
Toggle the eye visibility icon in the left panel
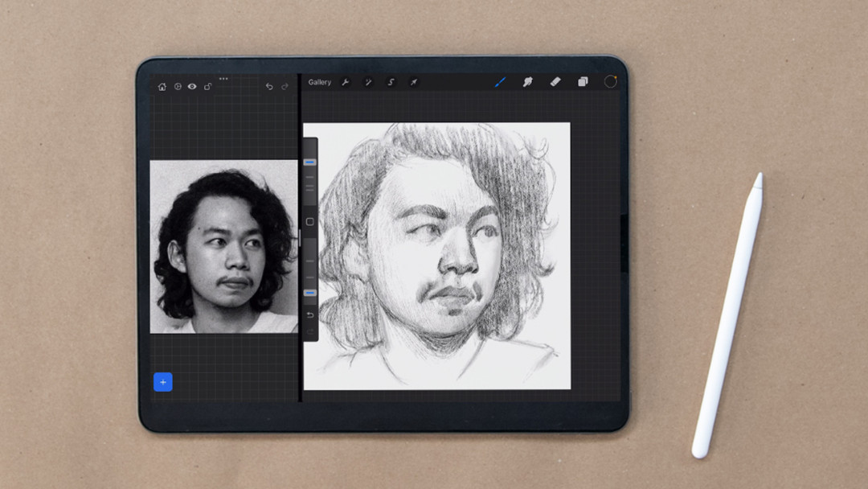[x=191, y=86]
